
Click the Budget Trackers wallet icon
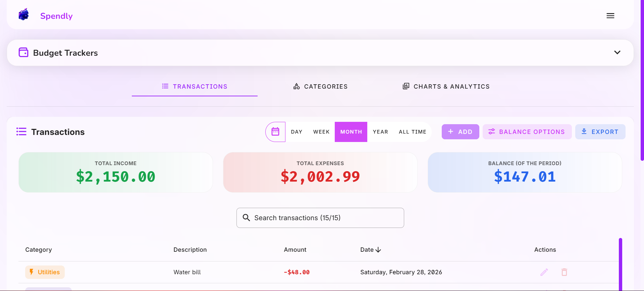[x=23, y=52]
